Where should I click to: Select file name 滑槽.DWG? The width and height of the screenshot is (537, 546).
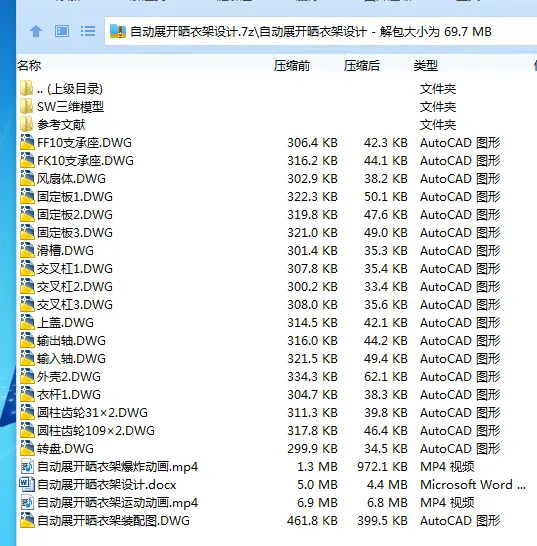(x=65, y=251)
